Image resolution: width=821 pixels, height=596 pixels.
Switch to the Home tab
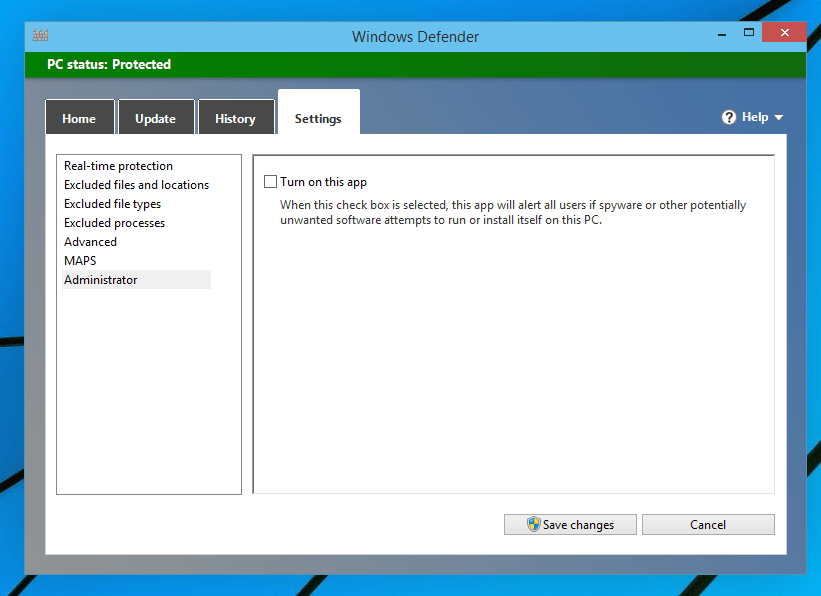tap(79, 118)
